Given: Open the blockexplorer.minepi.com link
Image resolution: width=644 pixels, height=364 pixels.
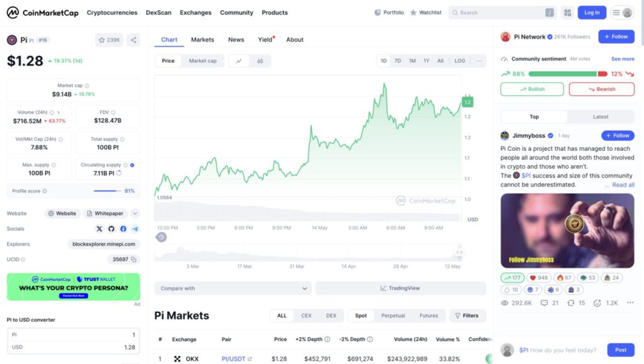Looking at the screenshot, I should pyautogui.click(x=104, y=244).
